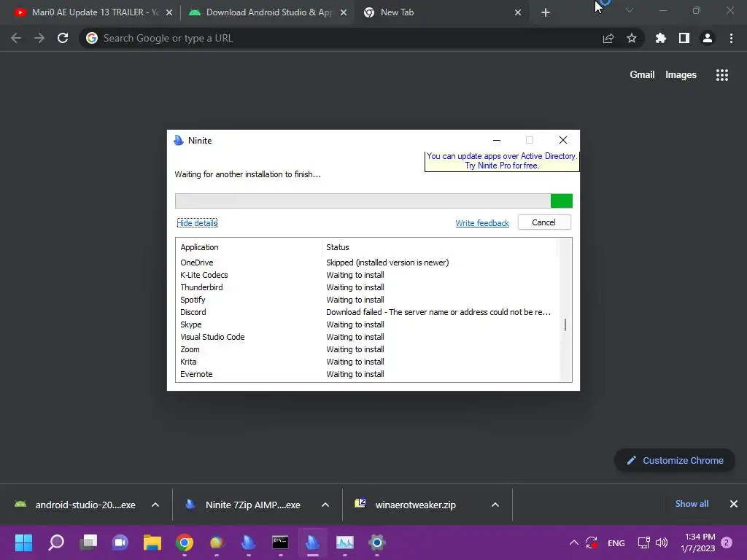Open the Teams Chat taskbar icon
This screenshot has width=747, height=560.
[120, 542]
